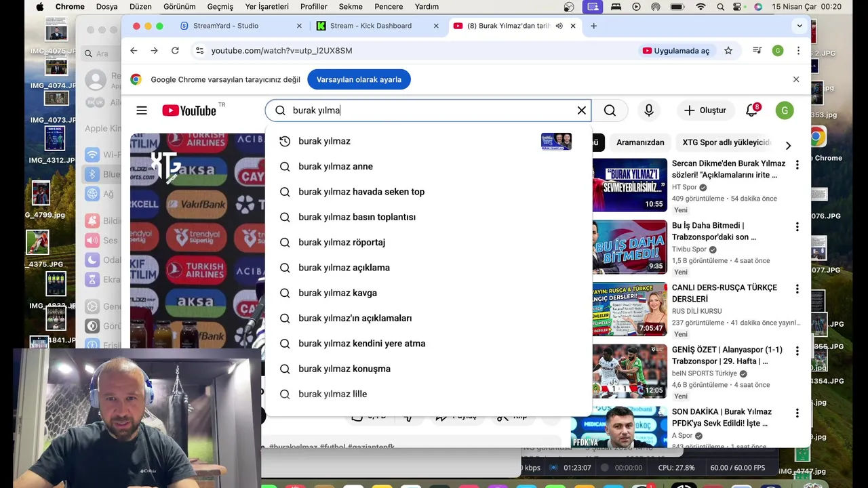View site information icon in address bar
Image resolution: width=868 pixels, height=488 pixels.
click(x=199, y=51)
